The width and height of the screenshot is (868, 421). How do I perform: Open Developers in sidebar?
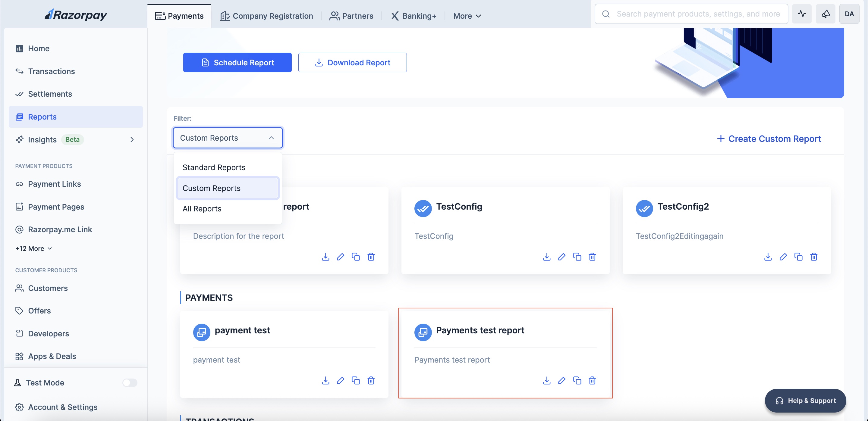point(75,333)
